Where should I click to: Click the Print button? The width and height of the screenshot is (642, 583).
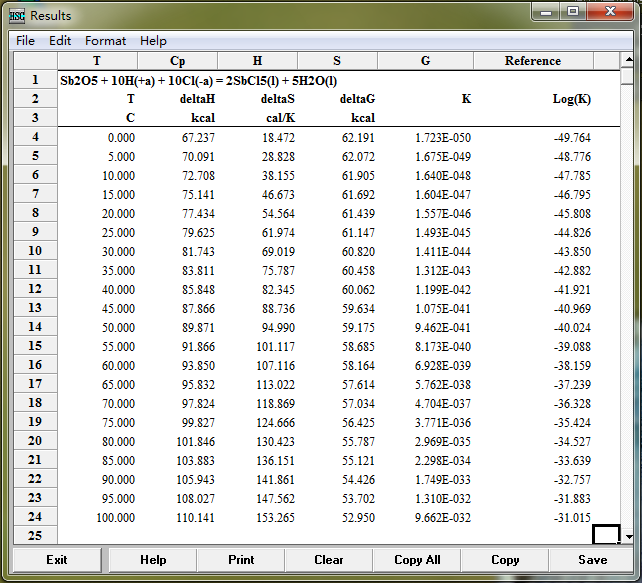coord(241,560)
